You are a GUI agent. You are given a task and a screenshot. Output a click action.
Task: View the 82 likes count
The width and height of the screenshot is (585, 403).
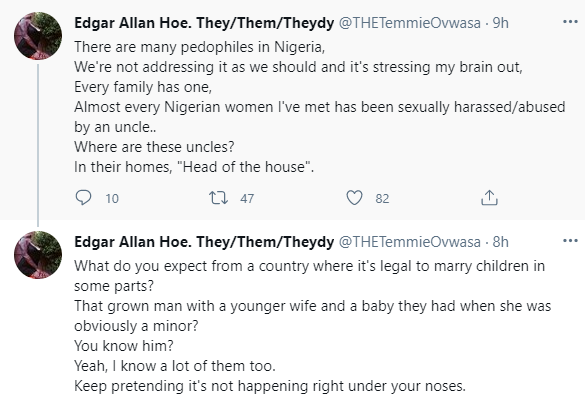point(382,199)
